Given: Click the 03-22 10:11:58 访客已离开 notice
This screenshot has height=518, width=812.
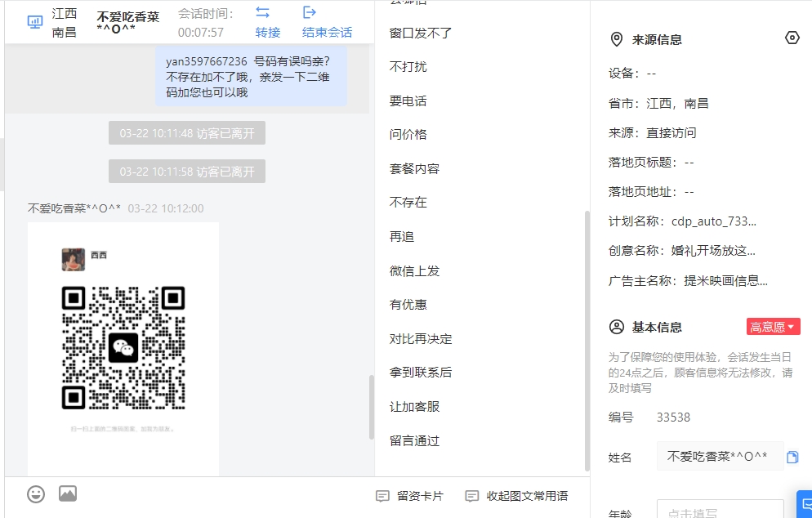Looking at the screenshot, I should point(187,172).
